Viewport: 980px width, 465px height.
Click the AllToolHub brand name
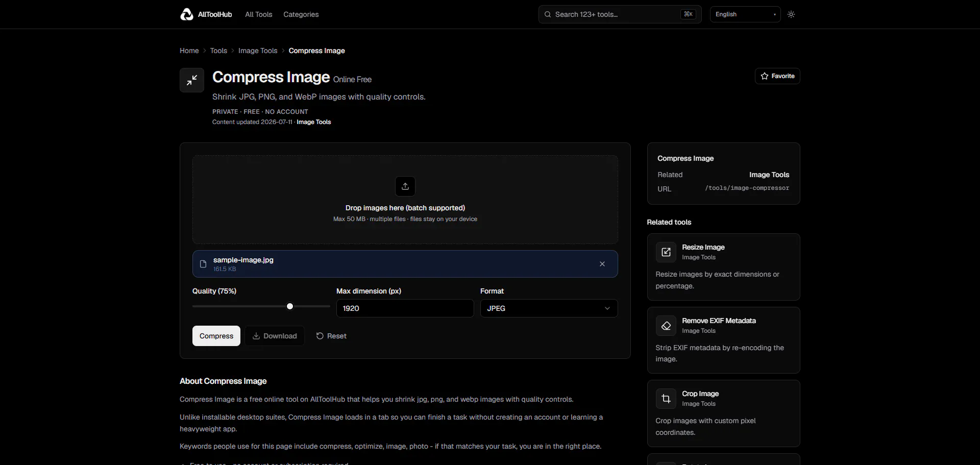pyautogui.click(x=215, y=14)
